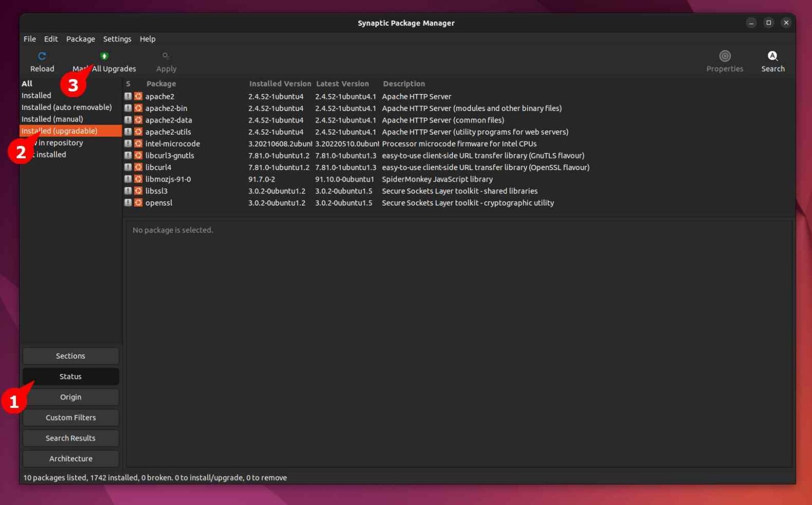Open the Settings menu
Image resolution: width=812 pixels, height=505 pixels.
(x=117, y=39)
